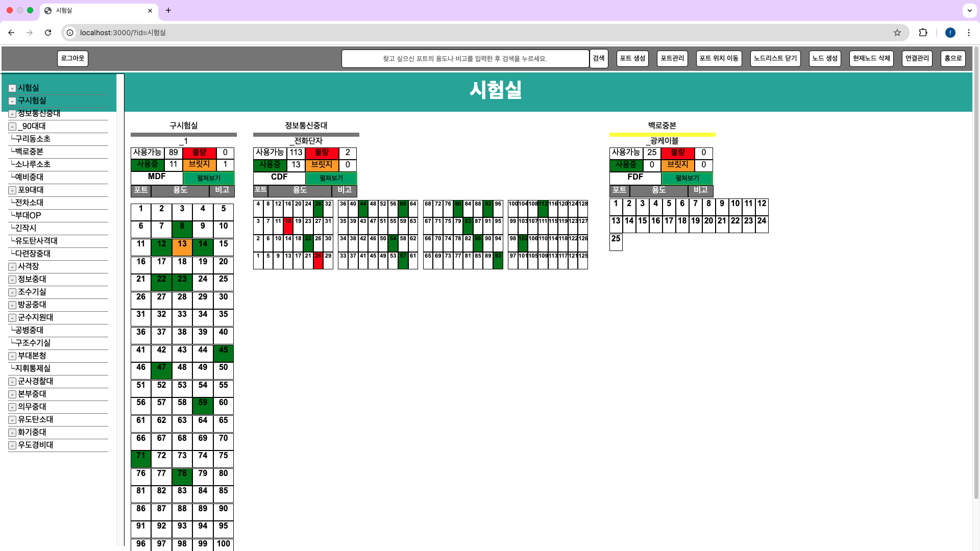
Task: Click 펼쳐보기 under FDF panel
Action: tap(687, 178)
